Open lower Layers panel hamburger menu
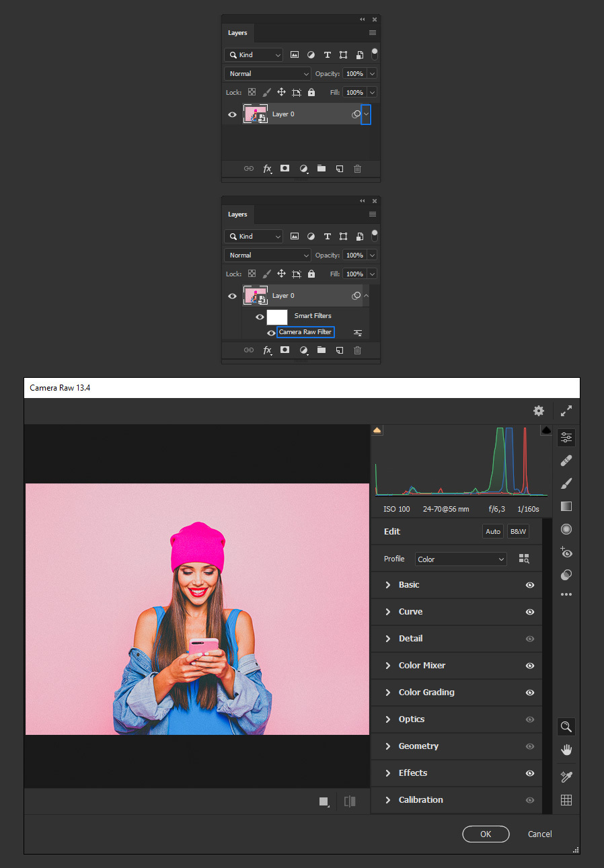 point(373,214)
